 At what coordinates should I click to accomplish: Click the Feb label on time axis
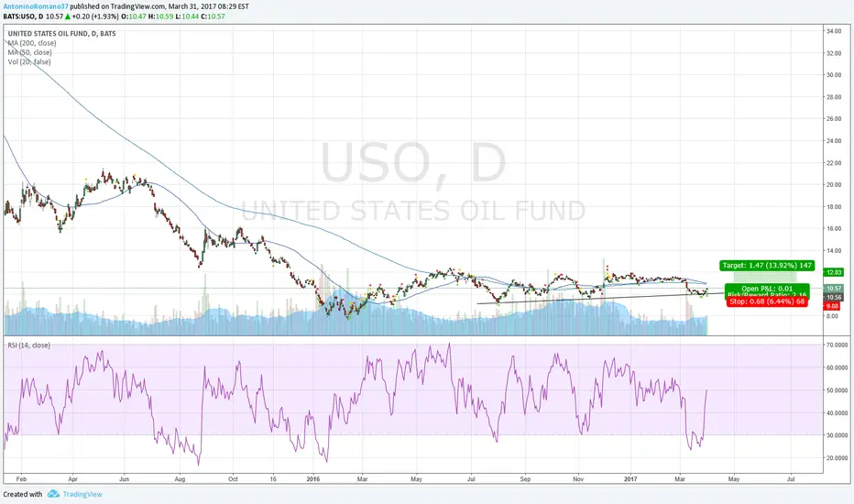(x=21, y=479)
